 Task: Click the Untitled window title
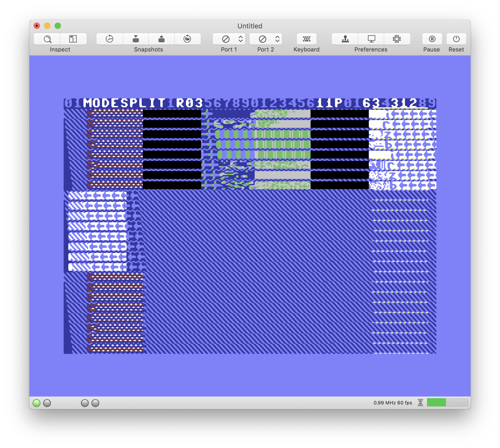pos(250,26)
